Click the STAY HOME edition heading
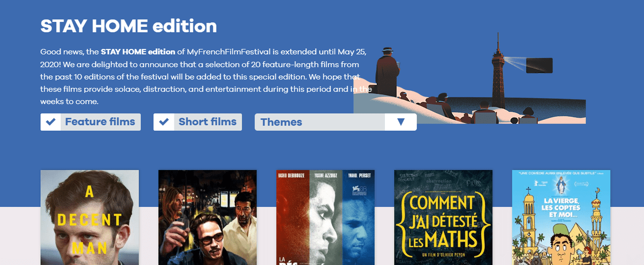644x265 pixels. pyautogui.click(x=129, y=26)
